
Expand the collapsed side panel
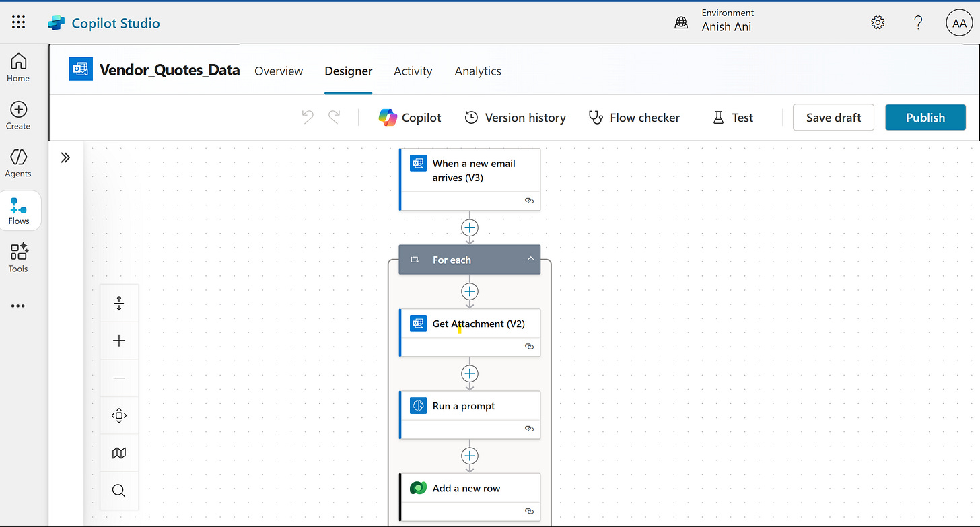click(x=65, y=157)
